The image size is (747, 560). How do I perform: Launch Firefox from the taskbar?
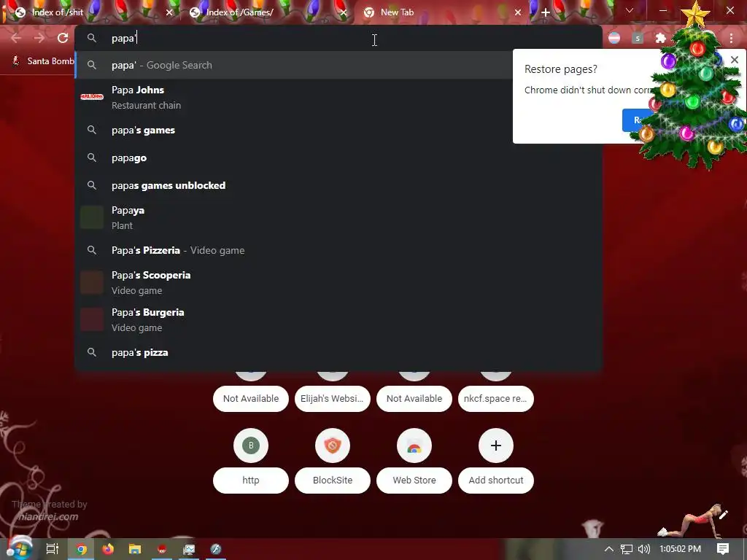[x=108, y=549]
